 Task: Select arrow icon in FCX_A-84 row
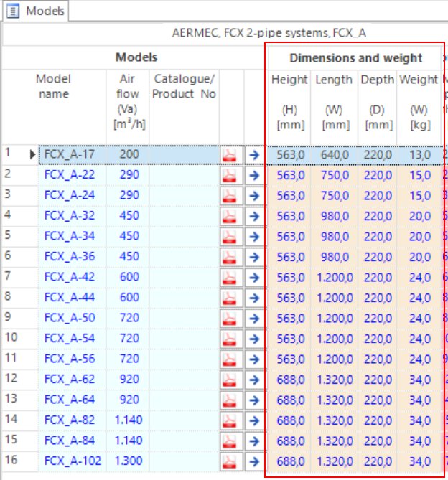tap(254, 440)
